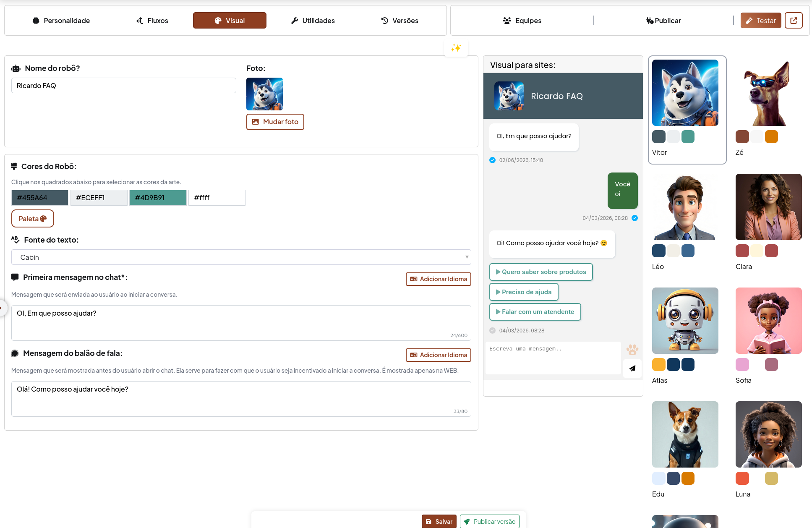This screenshot has height=528, width=812.
Task: Select the Zé dog avatar theme
Action: tap(769, 93)
